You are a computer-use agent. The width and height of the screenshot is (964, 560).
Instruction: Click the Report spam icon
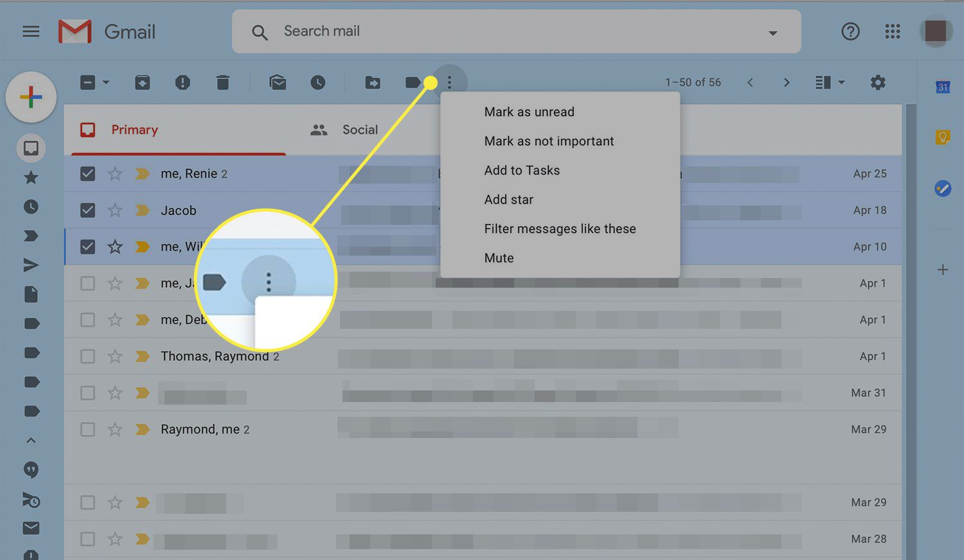[183, 82]
